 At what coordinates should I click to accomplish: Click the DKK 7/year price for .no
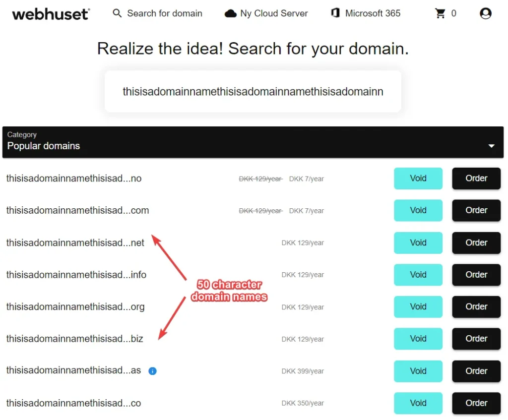(x=307, y=178)
